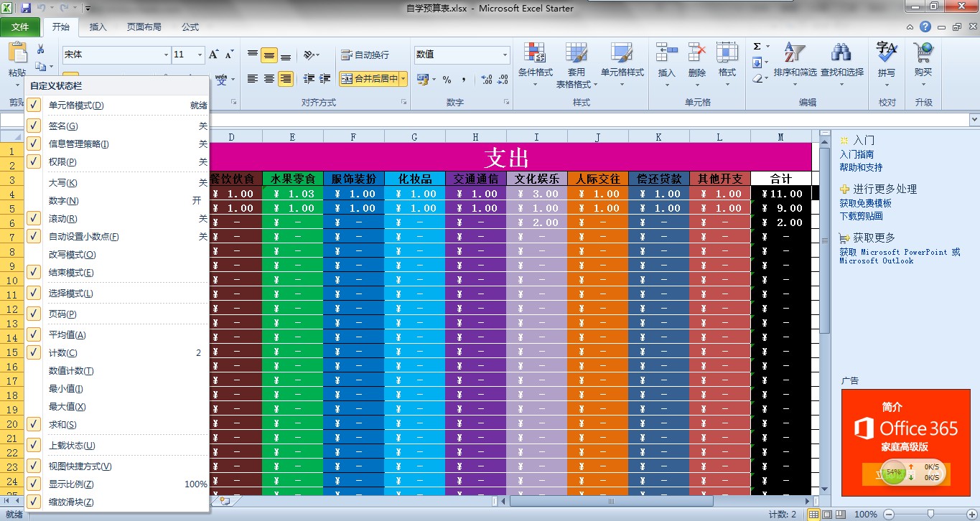Enable 最大值(X) maximum option
The height and width of the screenshot is (521, 980).
coord(117,406)
